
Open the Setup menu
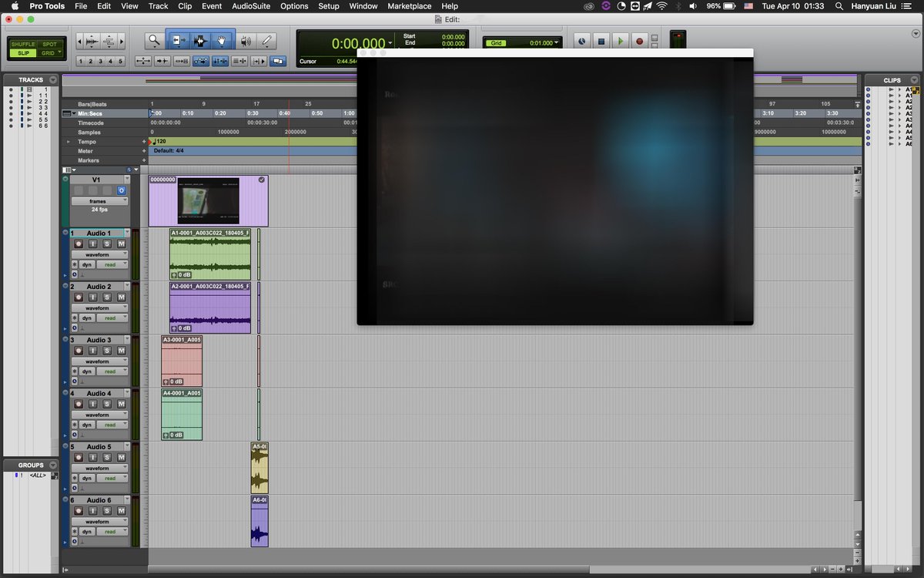329,6
